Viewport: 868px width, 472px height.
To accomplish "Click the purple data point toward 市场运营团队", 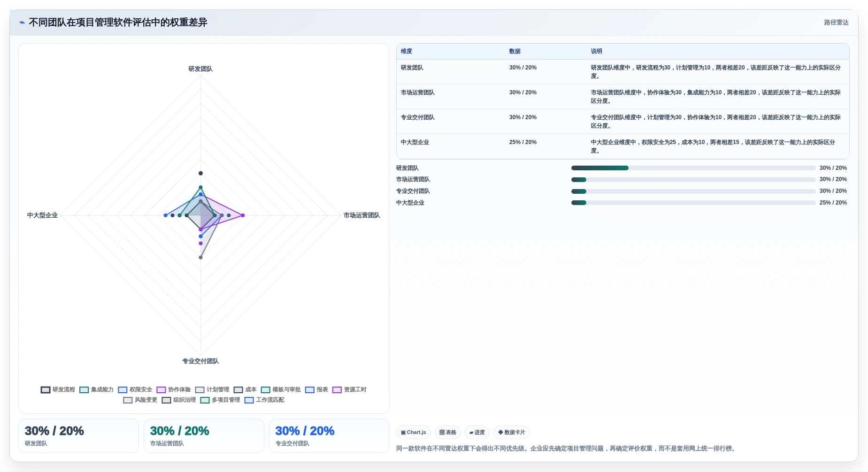I will pyautogui.click(x=243, y=215).
